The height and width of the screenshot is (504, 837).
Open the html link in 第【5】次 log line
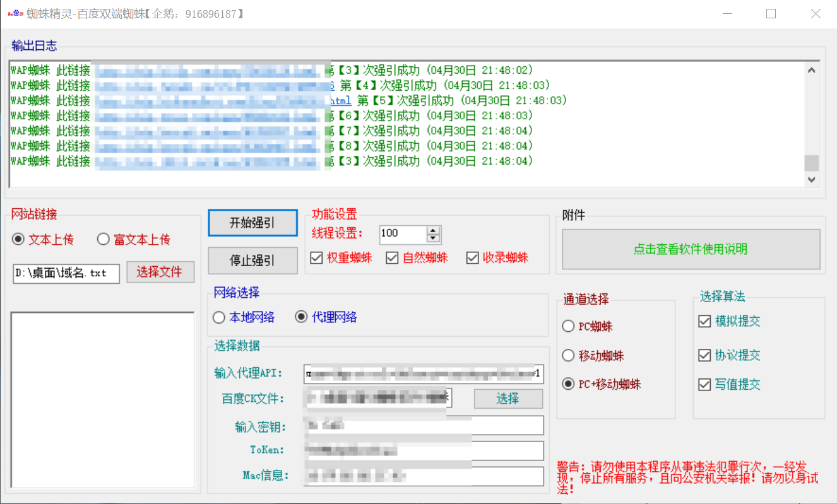tap(341, 100)
